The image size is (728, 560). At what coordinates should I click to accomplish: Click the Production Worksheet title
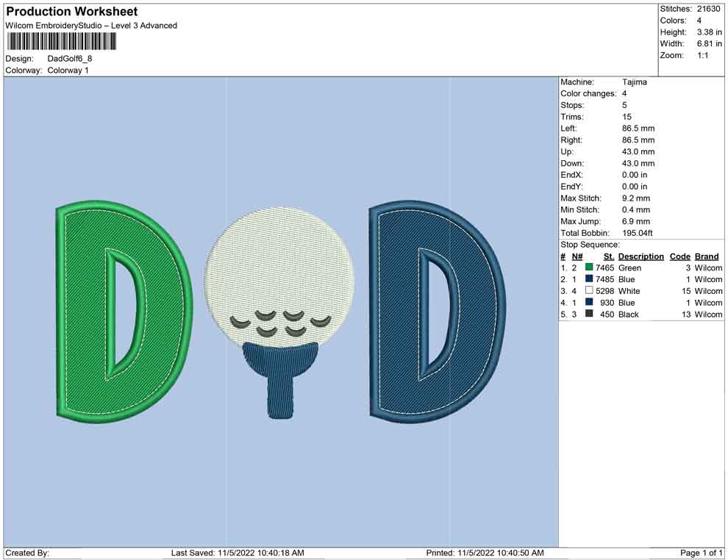72,12
